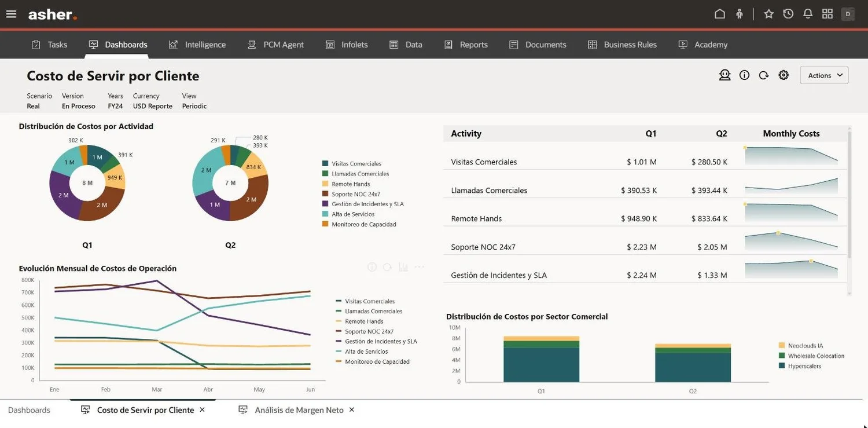Viewport: 868px width, 428px height.
Task: Change chart type on Evolución Mensual chart
Action: (x=403, y=267)
